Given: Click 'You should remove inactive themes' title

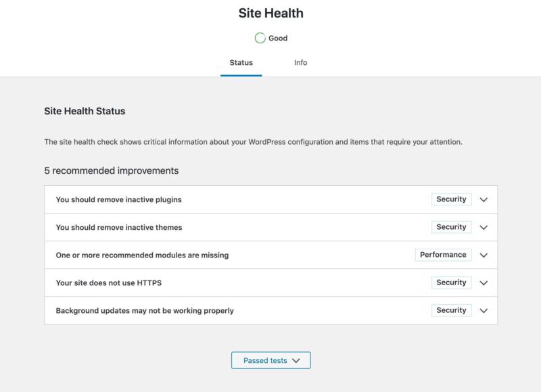Looking at the screenshot, I should point(118,228).
